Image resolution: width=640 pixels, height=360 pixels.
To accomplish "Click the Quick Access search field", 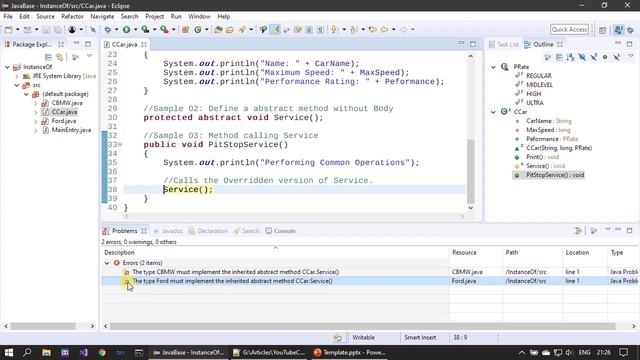I will [x=569, y=30].
